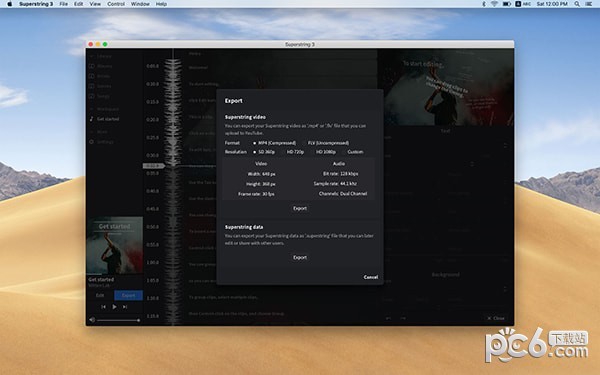Click the audio waveform track
Screen dimensions: 600x375
tap(173, 188)
